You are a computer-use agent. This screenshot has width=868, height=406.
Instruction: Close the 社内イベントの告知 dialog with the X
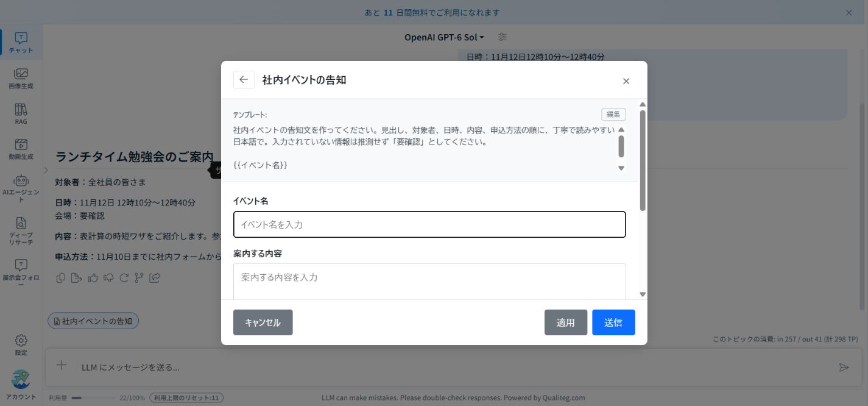coord(626,81)
